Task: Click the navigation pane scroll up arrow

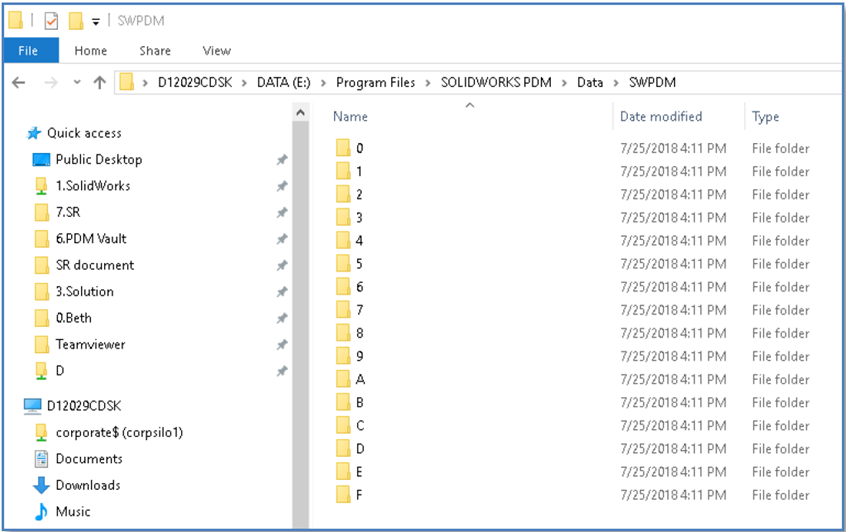Action: [x=300, y=114]
